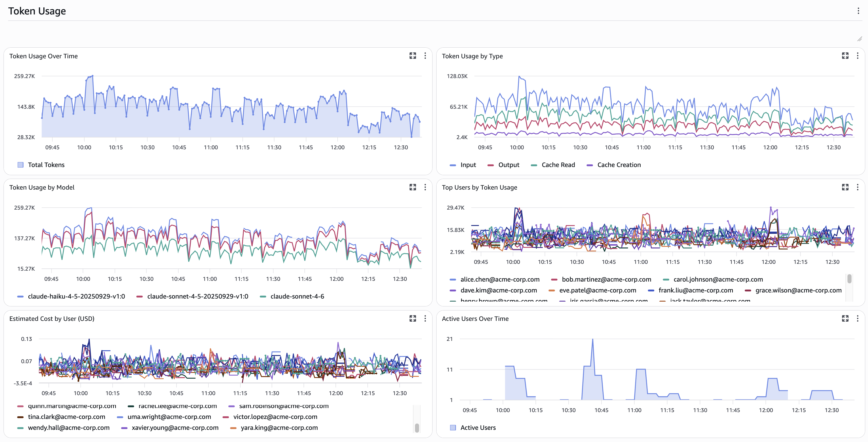Toggle tina.clark@acme-corp.com cost series

point(61,417)
